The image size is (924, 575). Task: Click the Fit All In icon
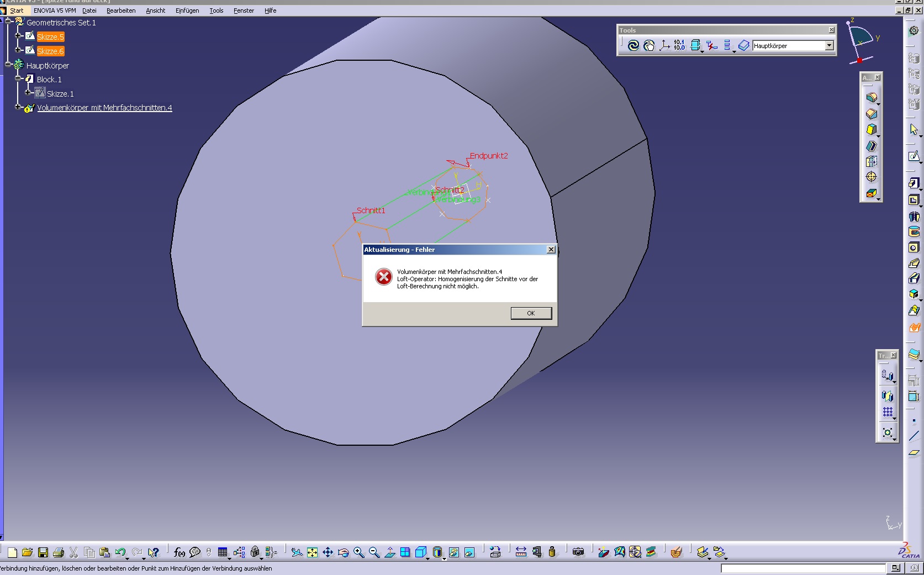click(312, 552)
